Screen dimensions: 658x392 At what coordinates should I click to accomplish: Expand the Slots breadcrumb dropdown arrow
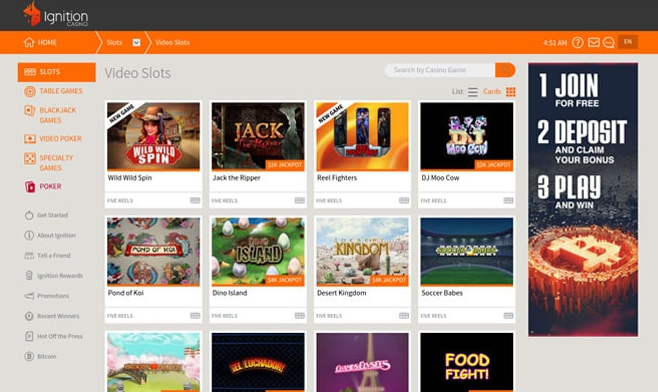[x=136, y=42]
